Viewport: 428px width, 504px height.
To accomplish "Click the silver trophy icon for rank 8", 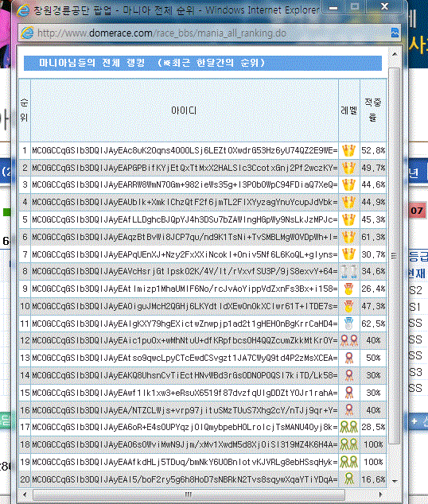I will (349, 271).
